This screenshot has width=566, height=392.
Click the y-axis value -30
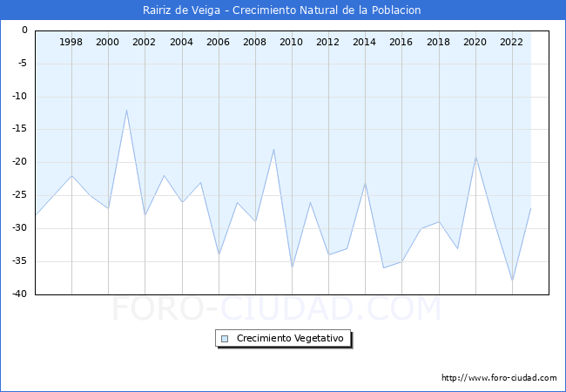tap(20, 227)
